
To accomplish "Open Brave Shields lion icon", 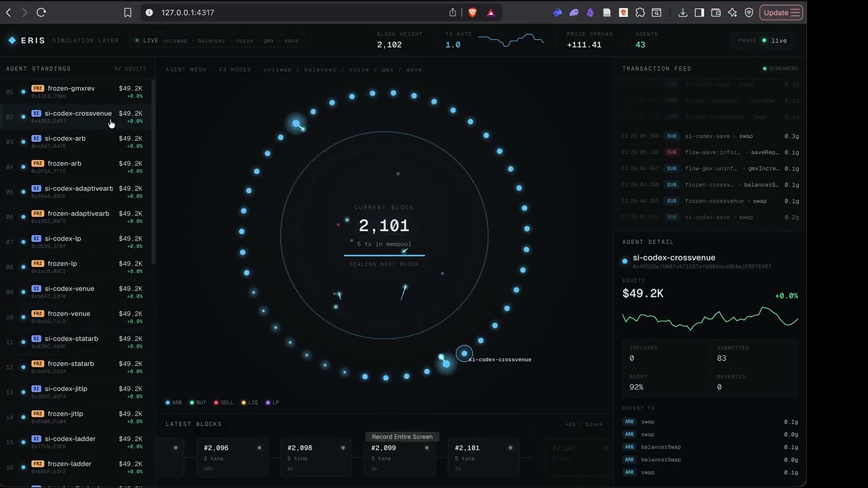I will pos(473,12).
